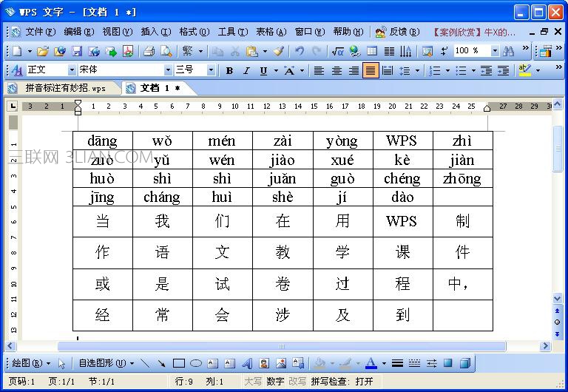The image size is (568, 392).
Task: Click the Save document icon
Action: coord(77,51)
